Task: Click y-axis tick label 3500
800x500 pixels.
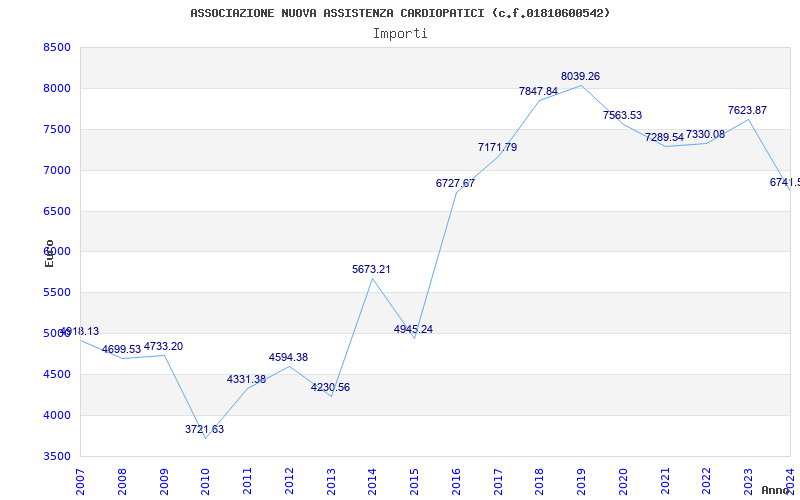Action: 57,456
